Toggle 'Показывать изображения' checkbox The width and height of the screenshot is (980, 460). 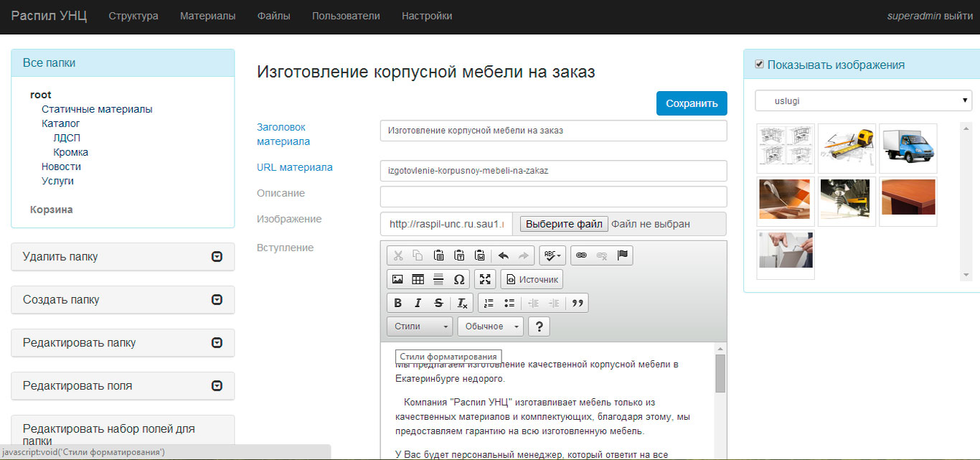(x=759, y=65)
